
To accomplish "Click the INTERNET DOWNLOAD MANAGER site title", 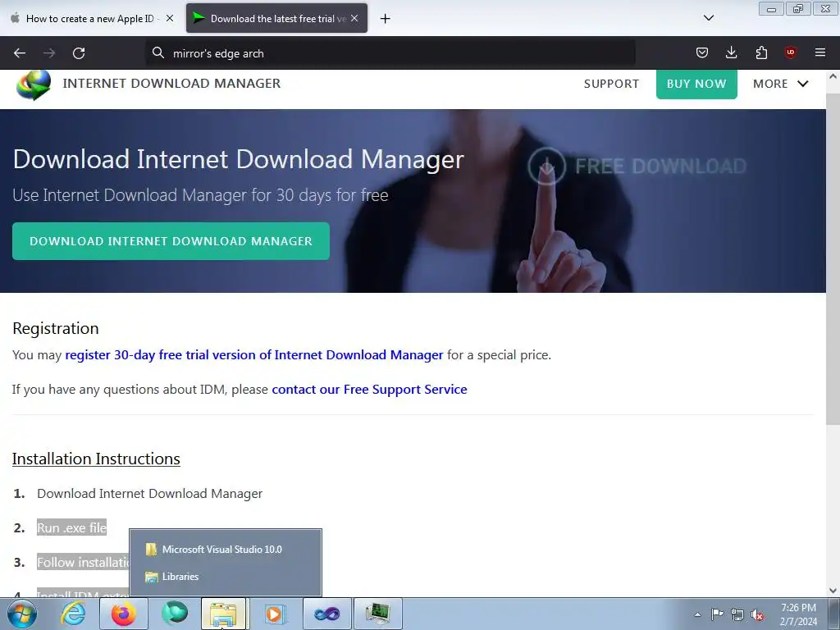I will (171, 84).
